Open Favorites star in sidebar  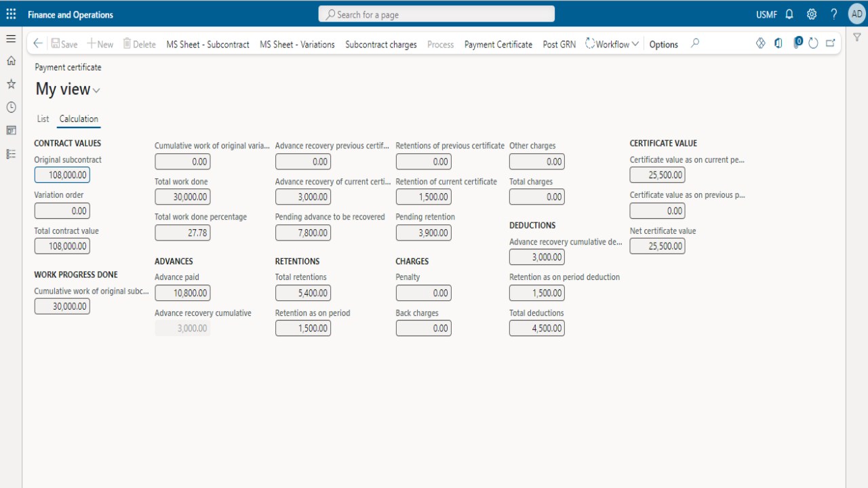point(11,84)
